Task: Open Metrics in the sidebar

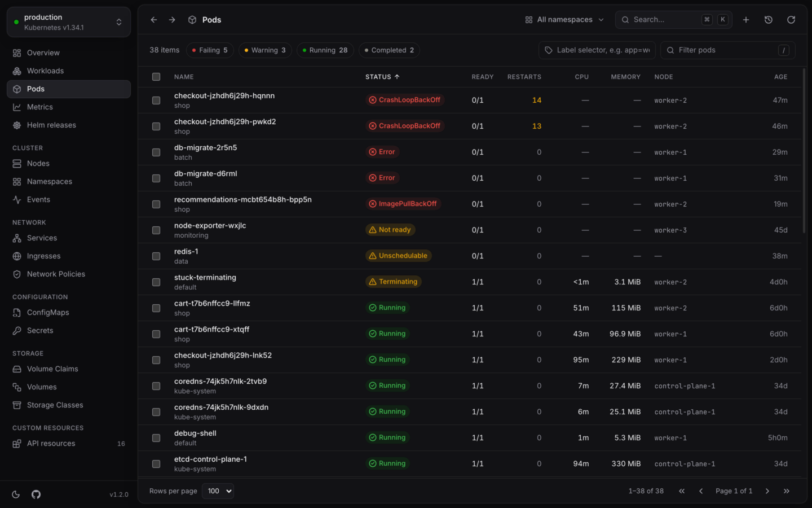Action: (69, 107)
